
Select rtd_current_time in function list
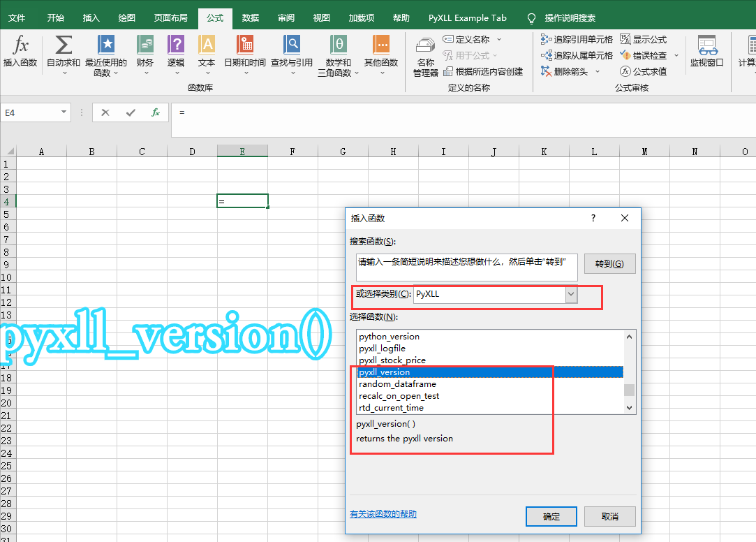coord(490,407)
